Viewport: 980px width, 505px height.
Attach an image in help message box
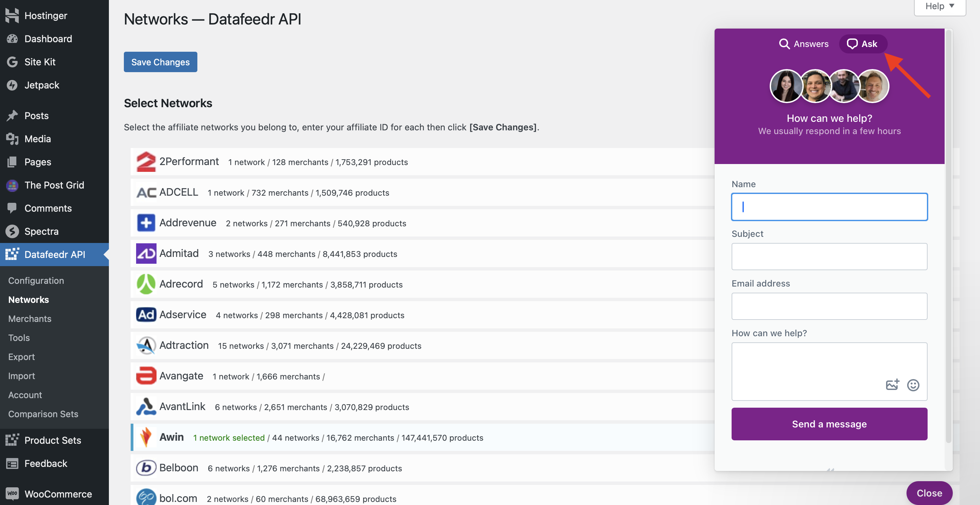pos(892,385)
